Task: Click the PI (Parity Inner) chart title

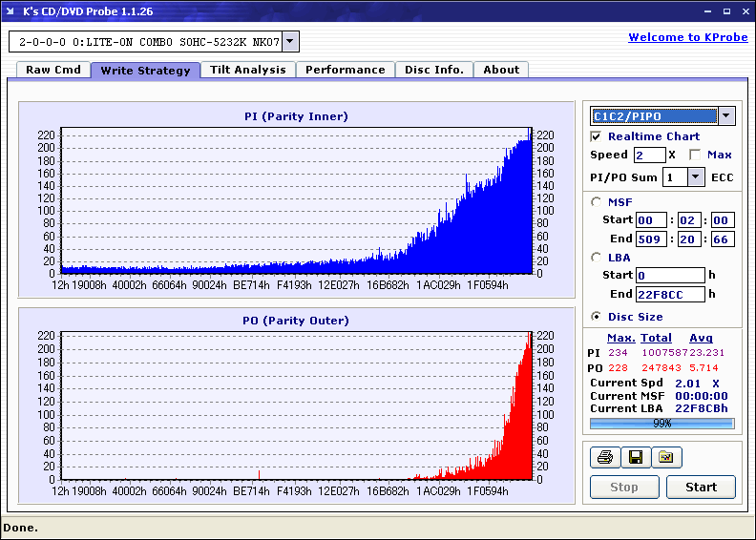Action: pyautogui.click(x=296, y=116)
